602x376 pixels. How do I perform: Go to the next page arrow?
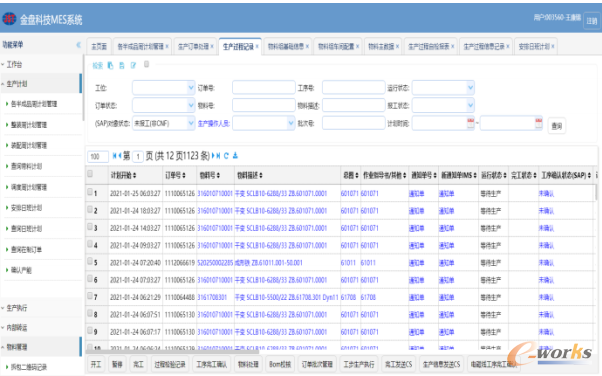(x=213, y=156)
